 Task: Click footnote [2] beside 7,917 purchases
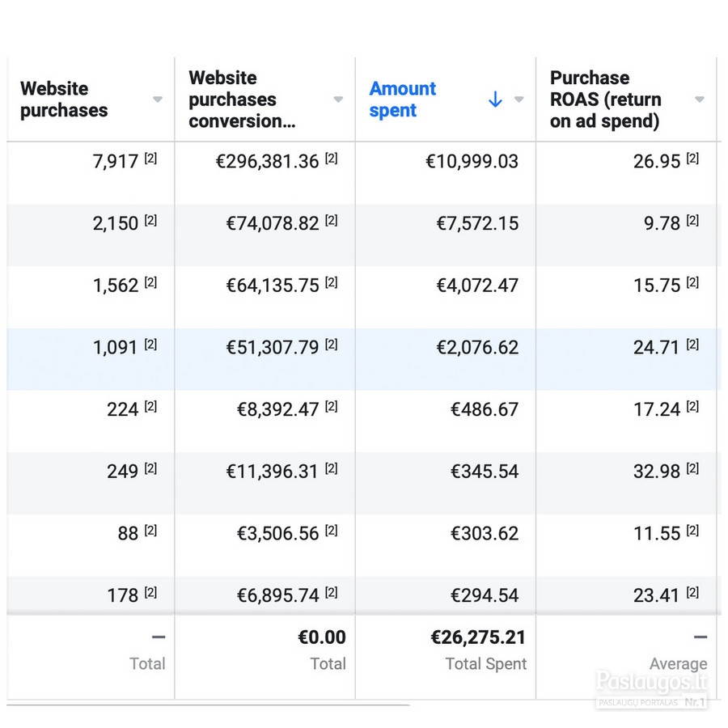point(150,159)
